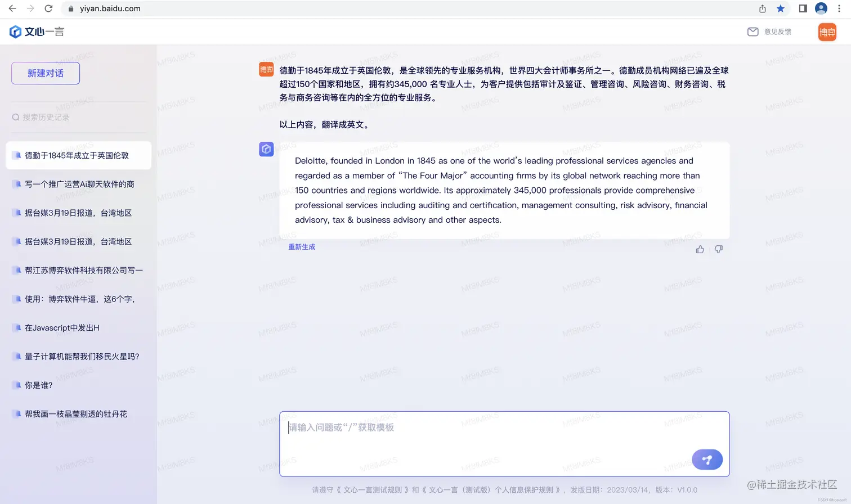Click the message input text box
Viewport: 851px width, 504px height.
[x=504, y=444]
